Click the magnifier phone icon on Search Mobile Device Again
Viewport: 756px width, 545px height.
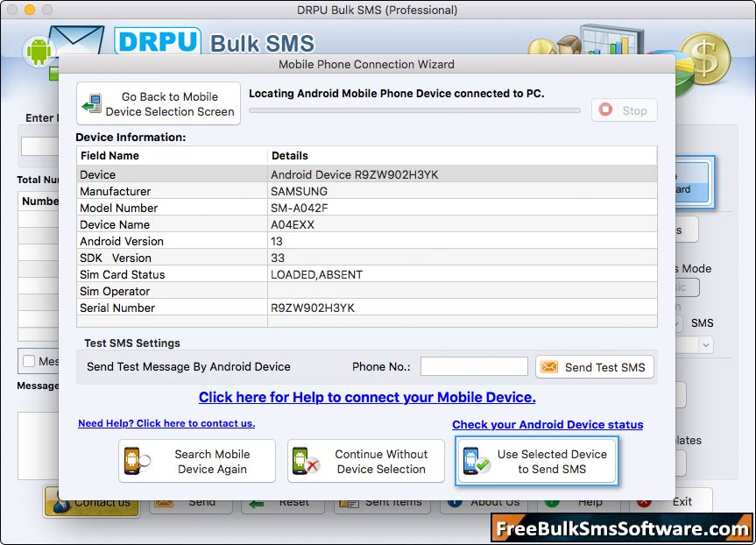(138, 461)
